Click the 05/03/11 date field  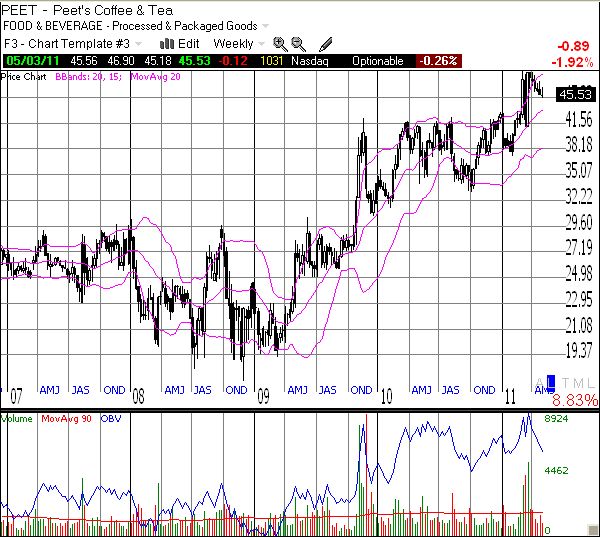click(x=33, y=61)
